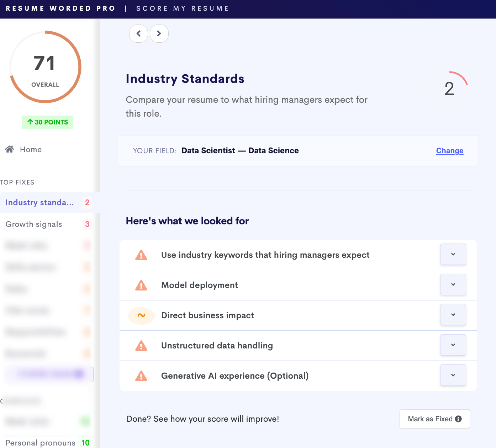Open Industry standards in Top Fixes
This screenshot has height=448, width=496.
(x=40, y=203)
